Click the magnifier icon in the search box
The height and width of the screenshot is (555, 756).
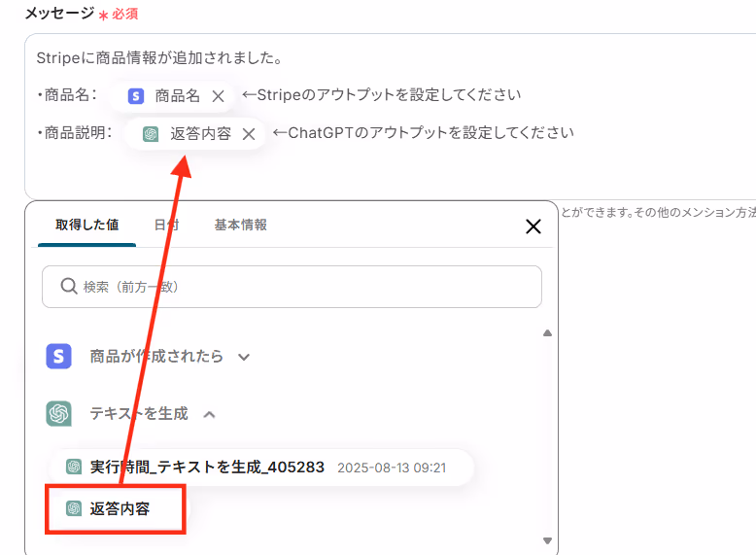pos(69,286)
